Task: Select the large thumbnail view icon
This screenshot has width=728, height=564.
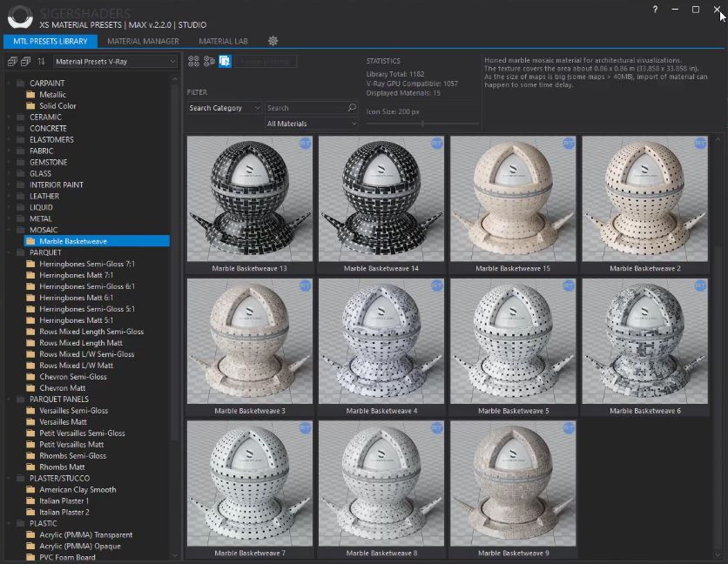Action: coord(209,61)
